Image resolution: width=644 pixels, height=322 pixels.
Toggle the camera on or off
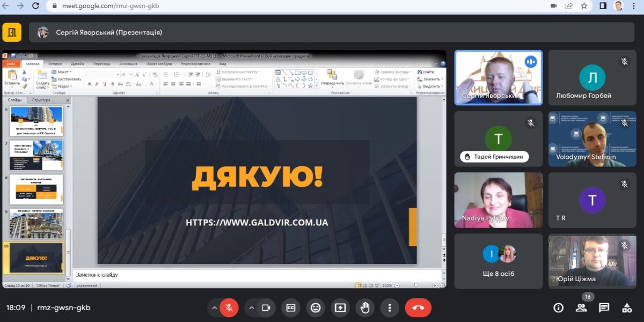coord(265,308)
